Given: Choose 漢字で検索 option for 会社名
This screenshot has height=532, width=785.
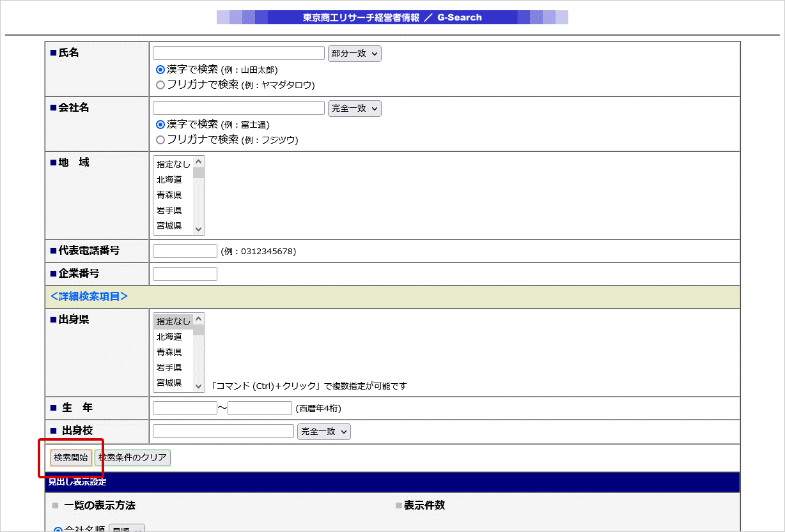Looking at the screenshot, I should pyautogui.click(x=160, y=124).
